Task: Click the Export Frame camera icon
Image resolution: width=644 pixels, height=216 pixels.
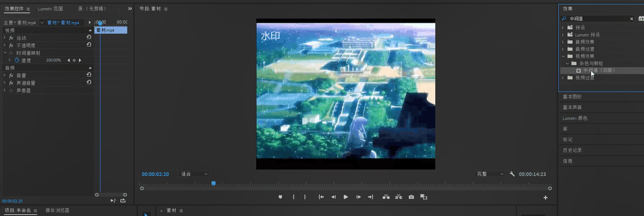Action: 411,197
